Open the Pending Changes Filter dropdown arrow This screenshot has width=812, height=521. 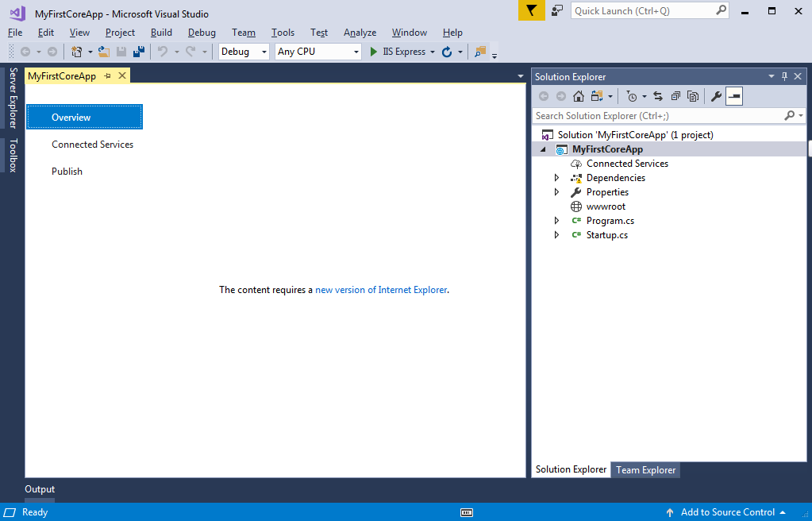point(645,96)
